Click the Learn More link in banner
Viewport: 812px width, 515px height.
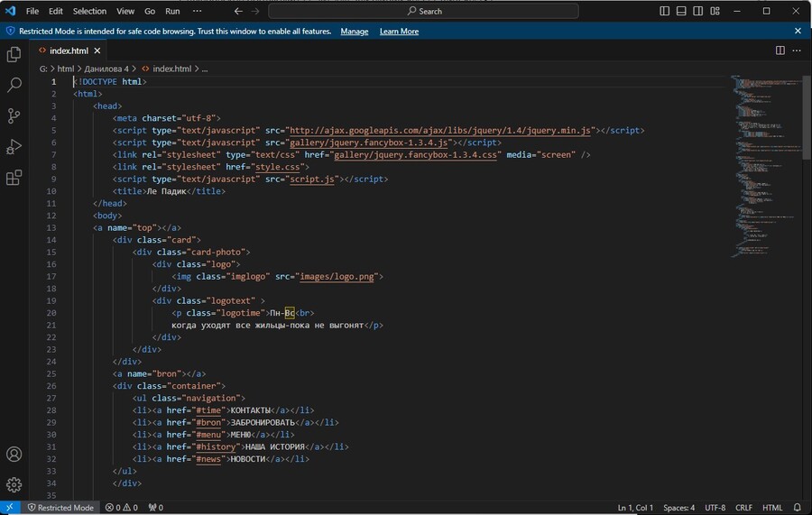pos(399,31)
